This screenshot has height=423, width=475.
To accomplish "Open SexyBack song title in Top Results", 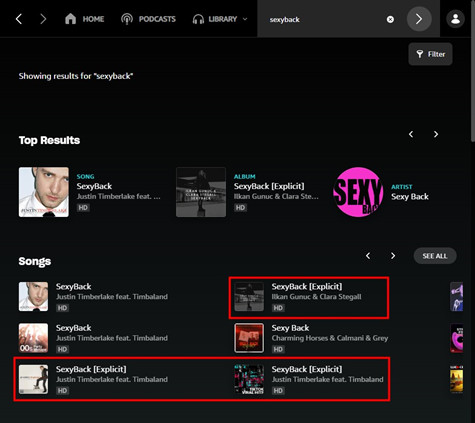I will pyautogui.click(x=94, y=186).
